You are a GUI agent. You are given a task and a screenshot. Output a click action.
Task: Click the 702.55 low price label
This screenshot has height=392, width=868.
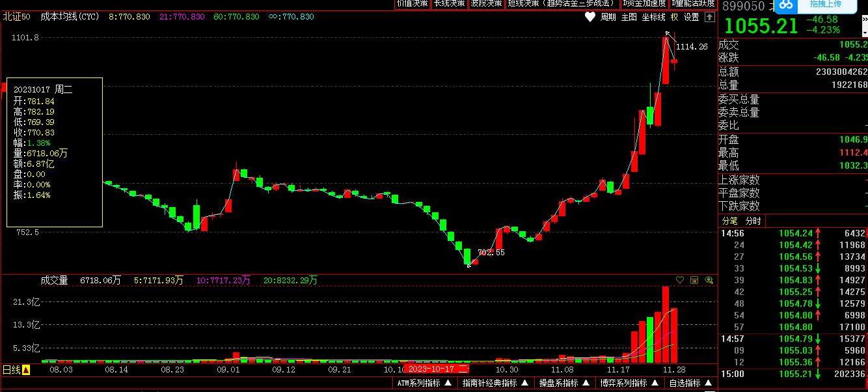491,253
